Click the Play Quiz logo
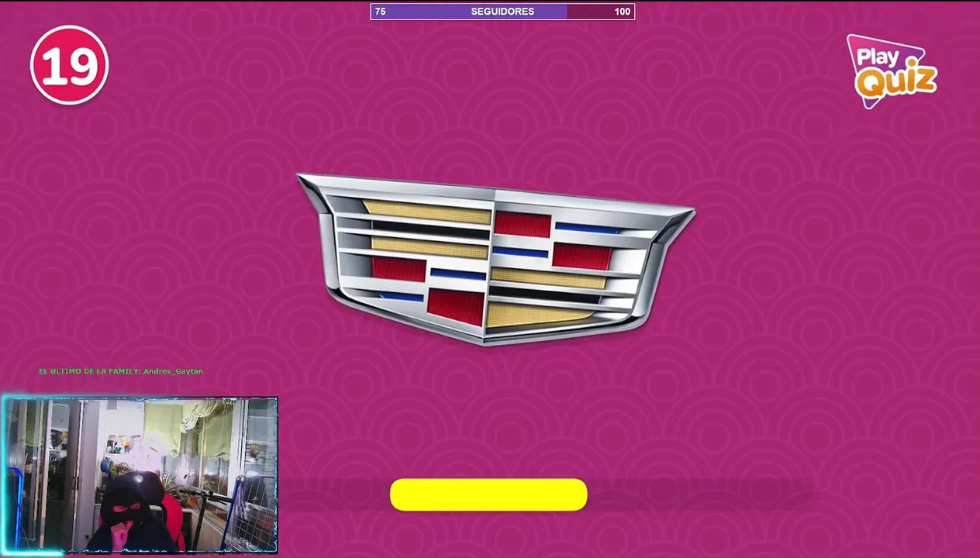Screen dimensions: 980x558 point(892,71)
